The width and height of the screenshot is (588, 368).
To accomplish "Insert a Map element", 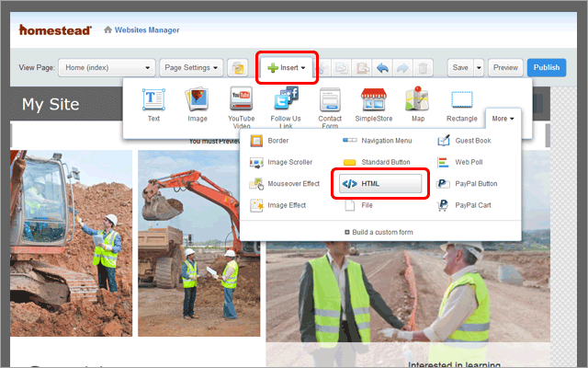I will [418, 105].
